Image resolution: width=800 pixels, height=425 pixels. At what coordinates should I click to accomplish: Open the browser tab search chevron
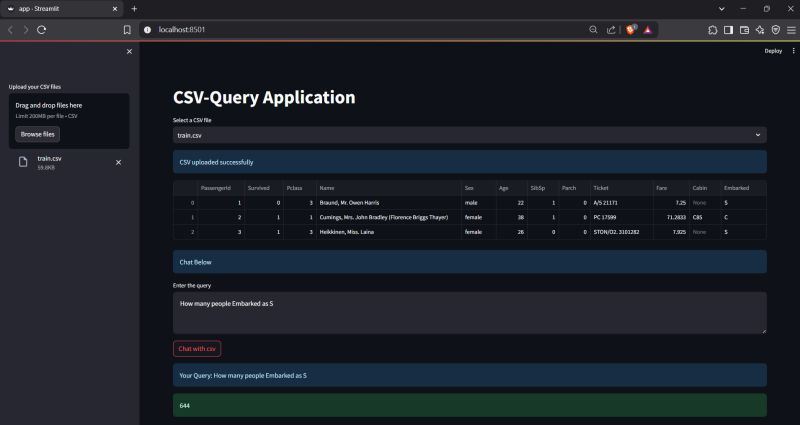[722, 8]
